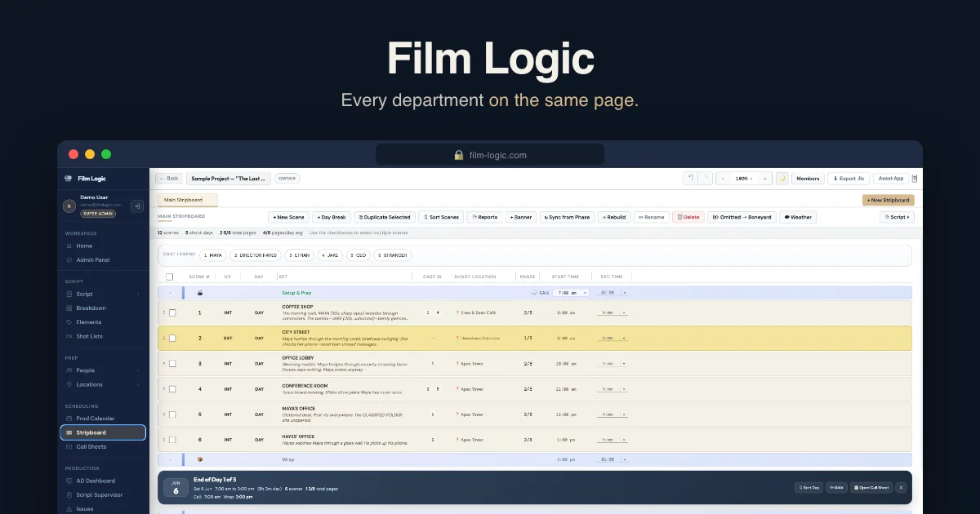Select Stripboard in the sidebar
The image size is (980, 514).
coord(103,432)
